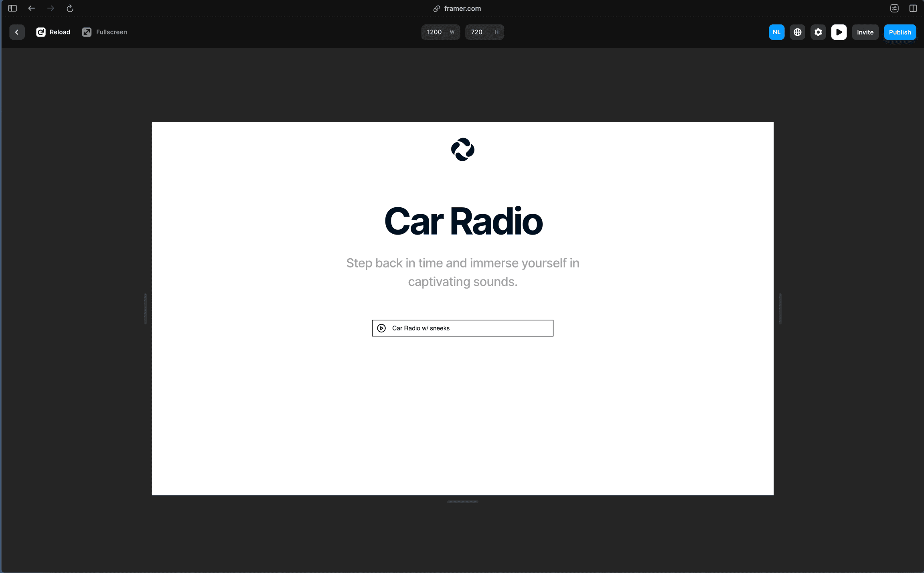Open the globe localization icon
Image resolution: width=924 pixels, height=573 pixels.
[x=797, y=32]
